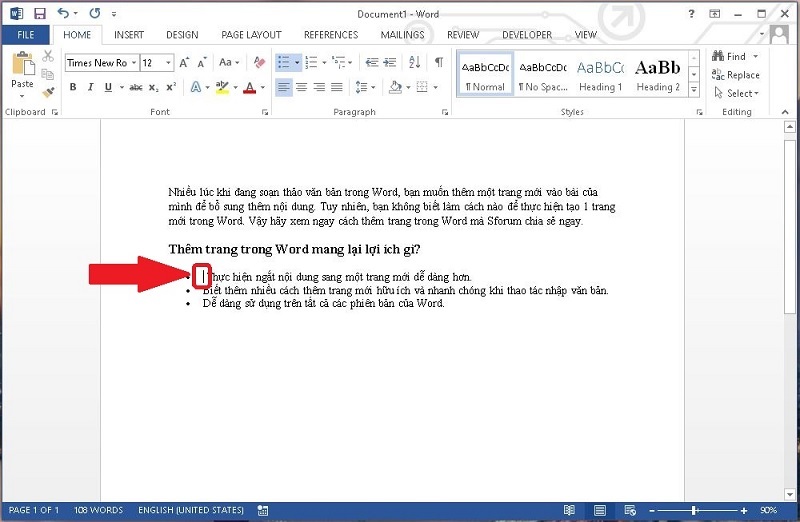Toggle Show/Hide paragraph marks
This screenshot has width=800, height=522.
(x=438, y=62)
